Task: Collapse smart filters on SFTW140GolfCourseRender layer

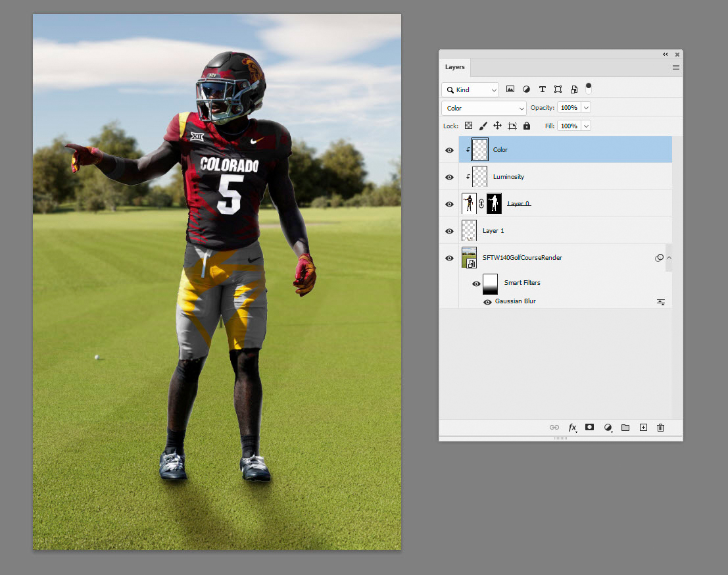Action: 669,258
